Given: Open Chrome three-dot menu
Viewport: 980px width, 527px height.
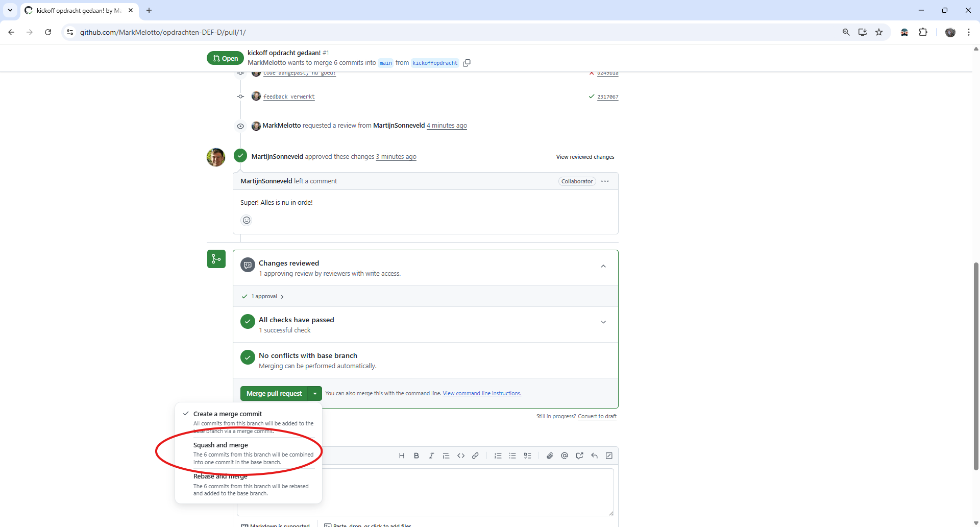Looking at the screenshot, I should [x=968, y=32].
